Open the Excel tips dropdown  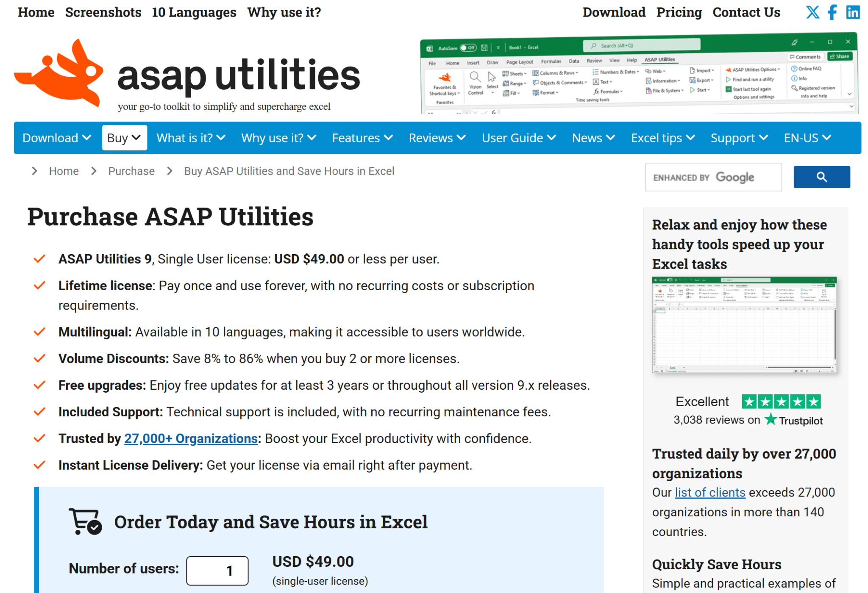tap(662, 138)
